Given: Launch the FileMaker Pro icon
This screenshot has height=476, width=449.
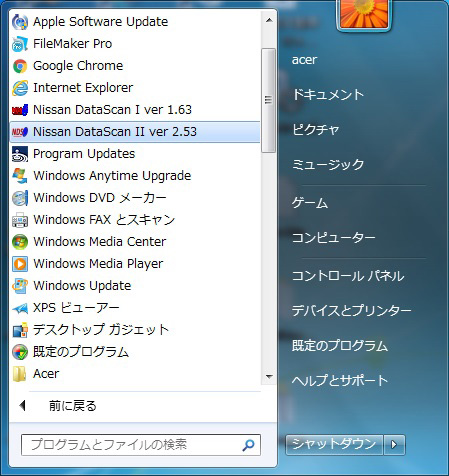Looking at the screenshot, I should point(20,44).
